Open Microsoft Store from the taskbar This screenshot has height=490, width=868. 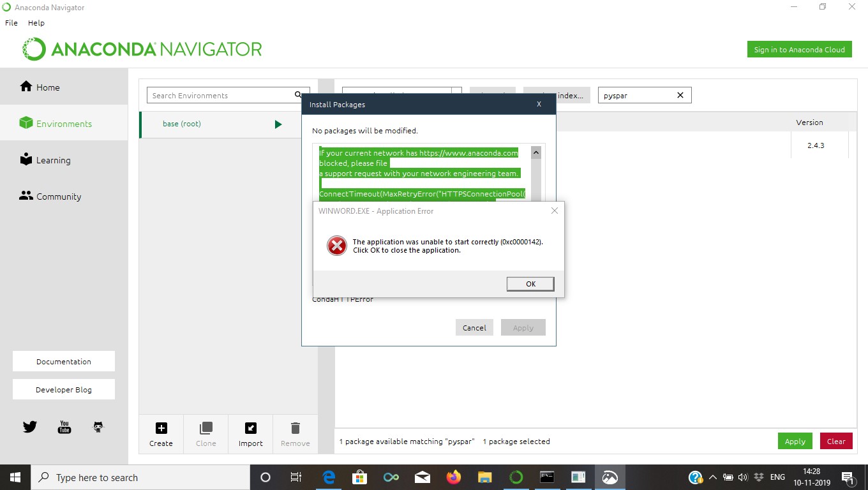(360, 477)
